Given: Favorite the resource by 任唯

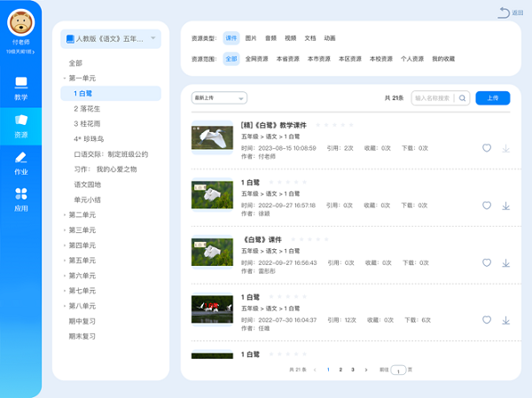Looking at the screenshot, I should (487, 320).
